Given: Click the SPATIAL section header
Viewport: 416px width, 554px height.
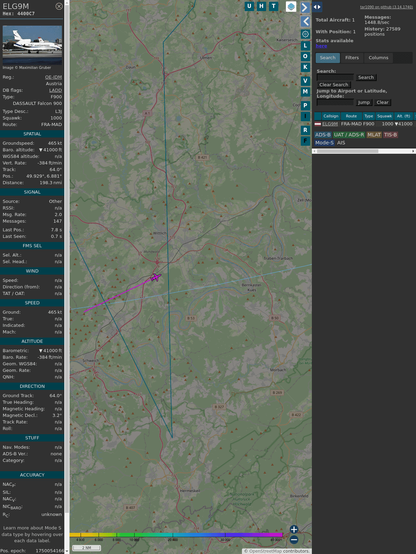Looking at the screenshot, I should pyautogui.click(x=32, y=134).
